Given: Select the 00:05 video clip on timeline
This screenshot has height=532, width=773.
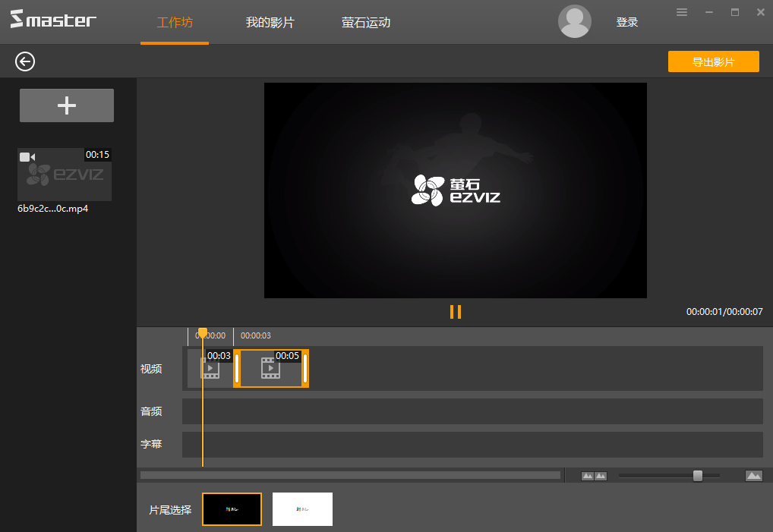Looking at the screenshot, I should 271,369.
